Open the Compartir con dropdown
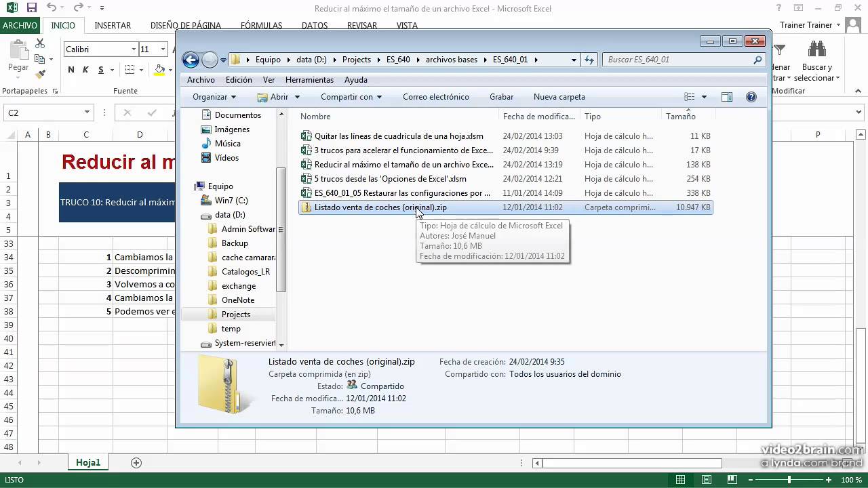 [x=351, y=97]
